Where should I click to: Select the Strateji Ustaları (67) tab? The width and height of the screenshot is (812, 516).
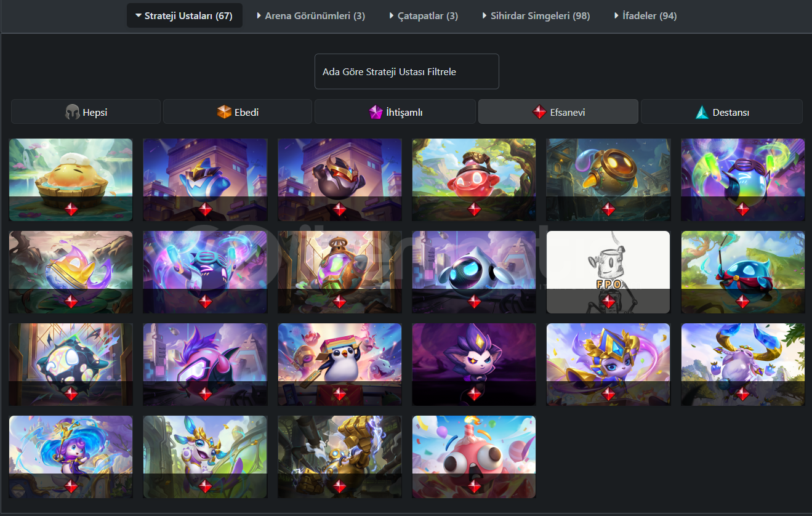(x=185, y=15)
